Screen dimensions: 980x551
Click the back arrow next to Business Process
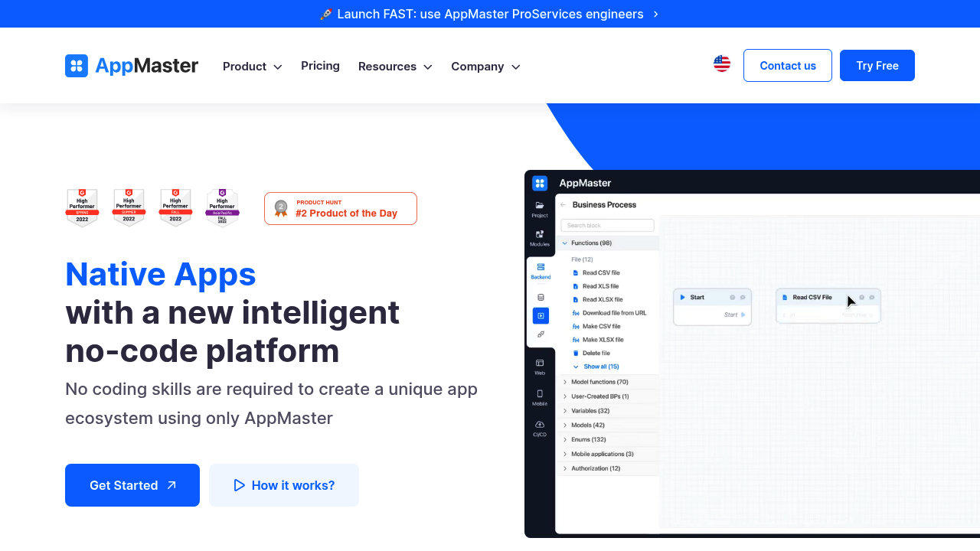[563, 205]
